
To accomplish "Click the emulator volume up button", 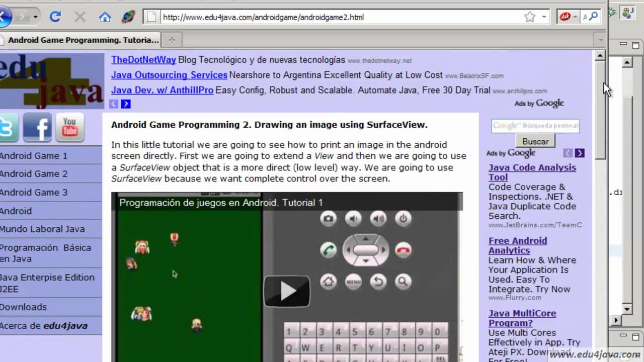I will tap(378, 218).
